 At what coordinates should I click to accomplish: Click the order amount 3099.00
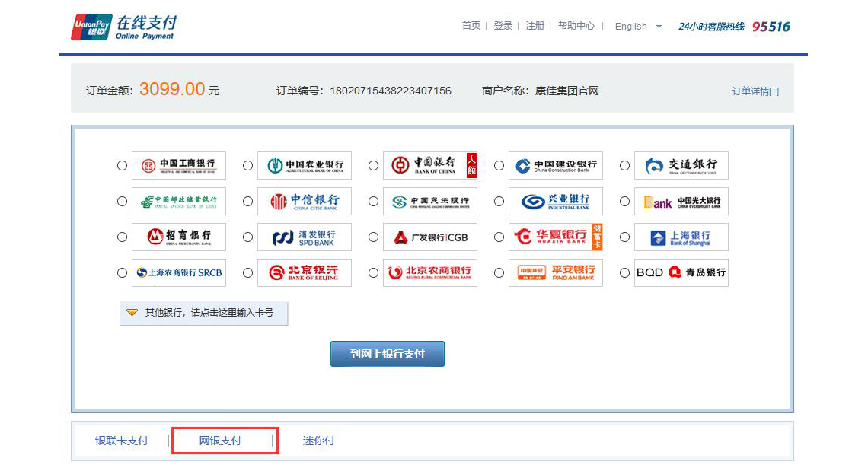(172, 89)
